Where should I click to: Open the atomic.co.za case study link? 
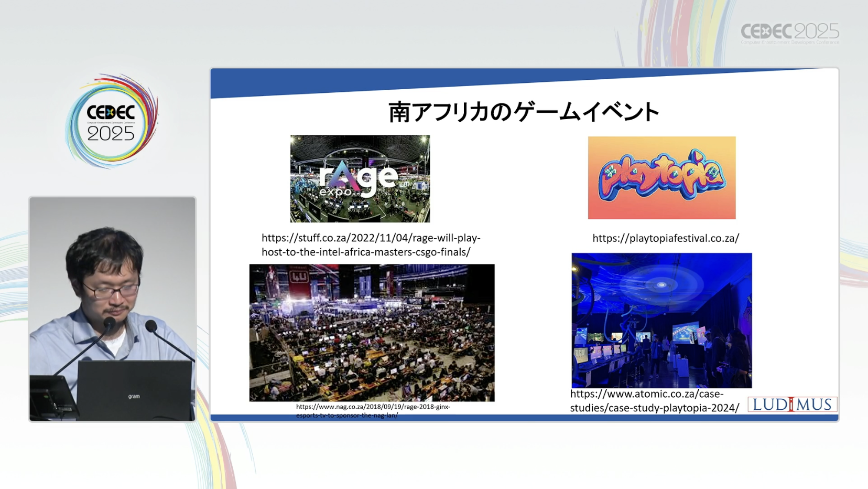click(654, 401)
